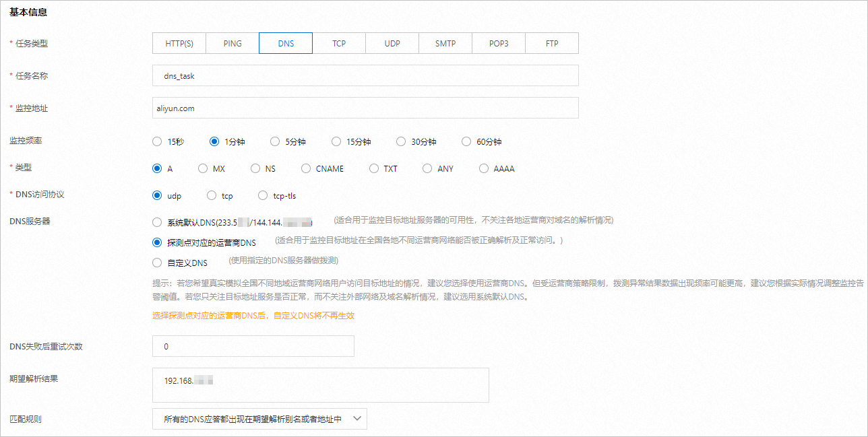Screen dimensions: 868x437
Task: Select record type NS
Action: click(x=255, y=168)
